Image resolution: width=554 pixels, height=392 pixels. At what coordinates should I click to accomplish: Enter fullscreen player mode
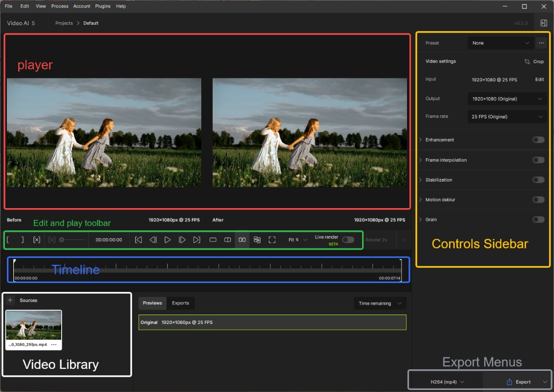pos(272,240)
